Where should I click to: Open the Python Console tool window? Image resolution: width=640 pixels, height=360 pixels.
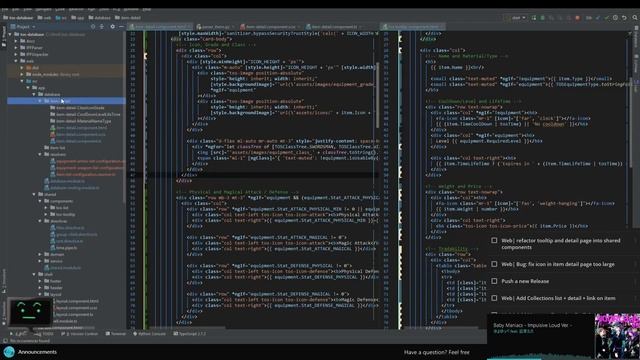pos(149,334)
